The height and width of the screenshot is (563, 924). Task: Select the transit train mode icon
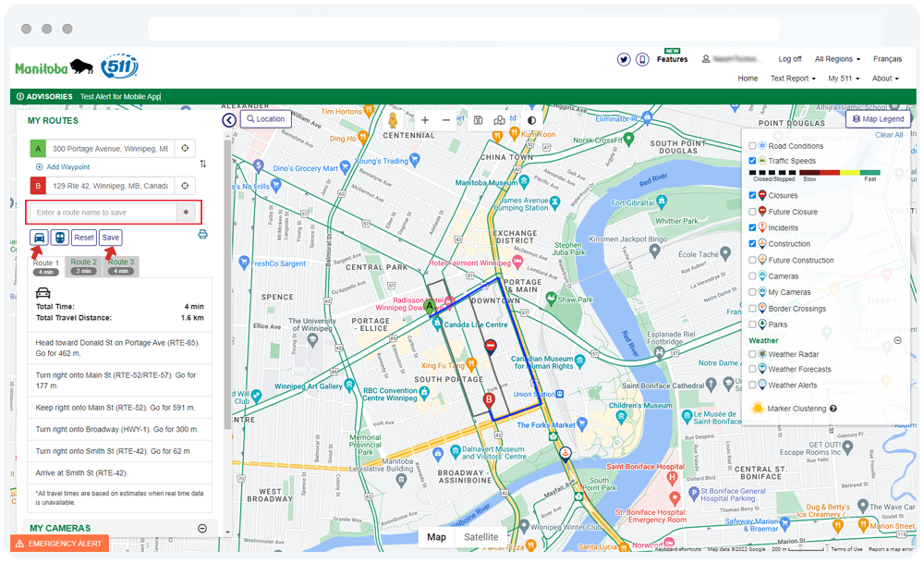coord(59,238)
